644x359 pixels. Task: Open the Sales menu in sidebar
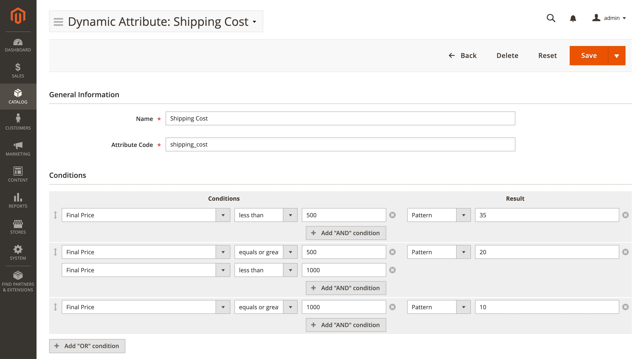[x=18, y=71]
